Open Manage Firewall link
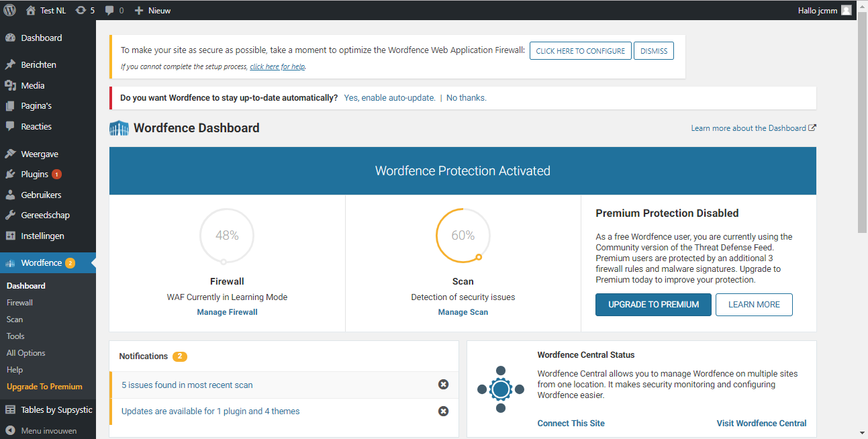Viewport: 868px width, 439px height. point(227,312)
